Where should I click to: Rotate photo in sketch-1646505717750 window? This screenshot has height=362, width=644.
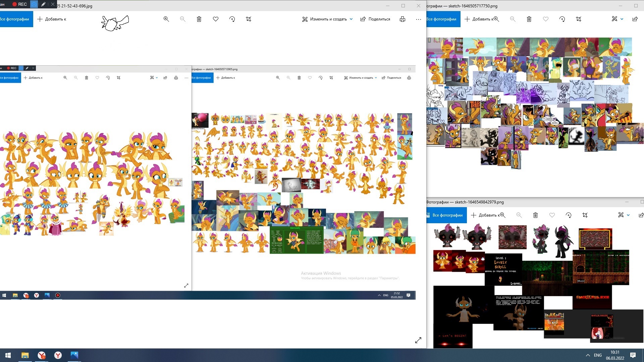(562, 19)
